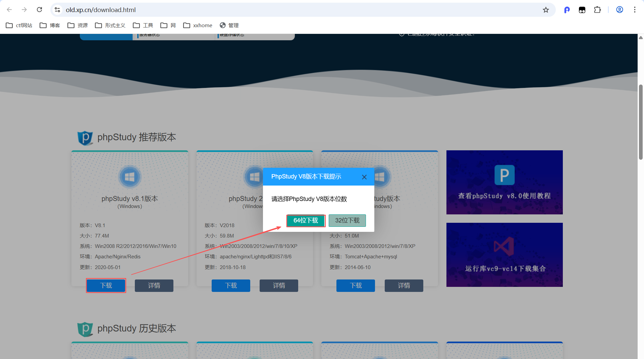Open the Chrome profile menu
644x359 pixels.
tap(620, 10)
